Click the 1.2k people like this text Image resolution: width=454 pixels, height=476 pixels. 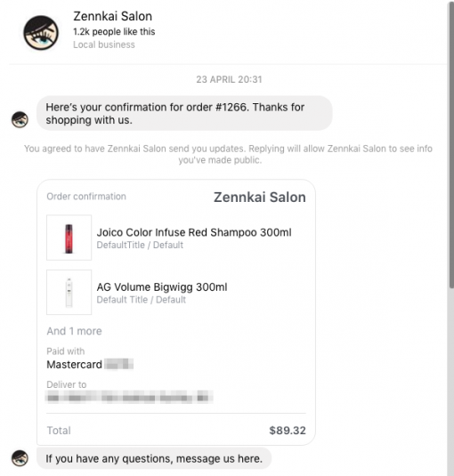point(114,31)
